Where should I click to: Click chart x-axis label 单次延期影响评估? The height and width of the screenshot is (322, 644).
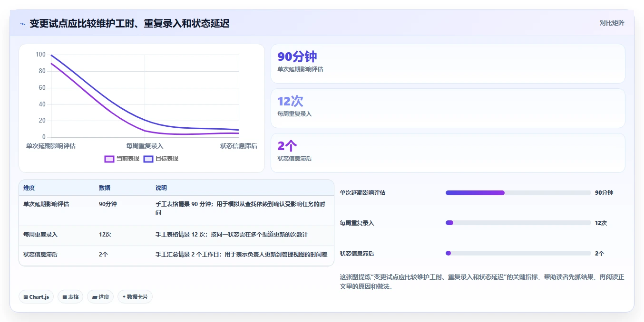click(x=51, y=146)
